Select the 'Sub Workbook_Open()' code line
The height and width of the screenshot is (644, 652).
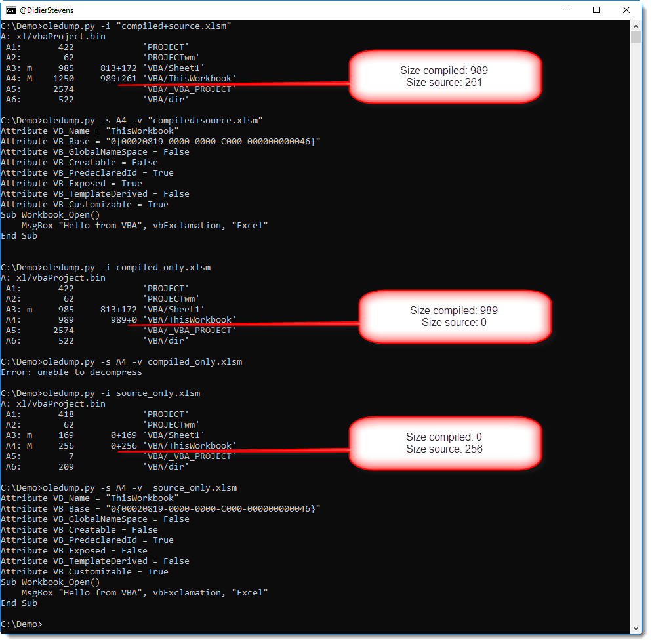(x=51, y=214)
